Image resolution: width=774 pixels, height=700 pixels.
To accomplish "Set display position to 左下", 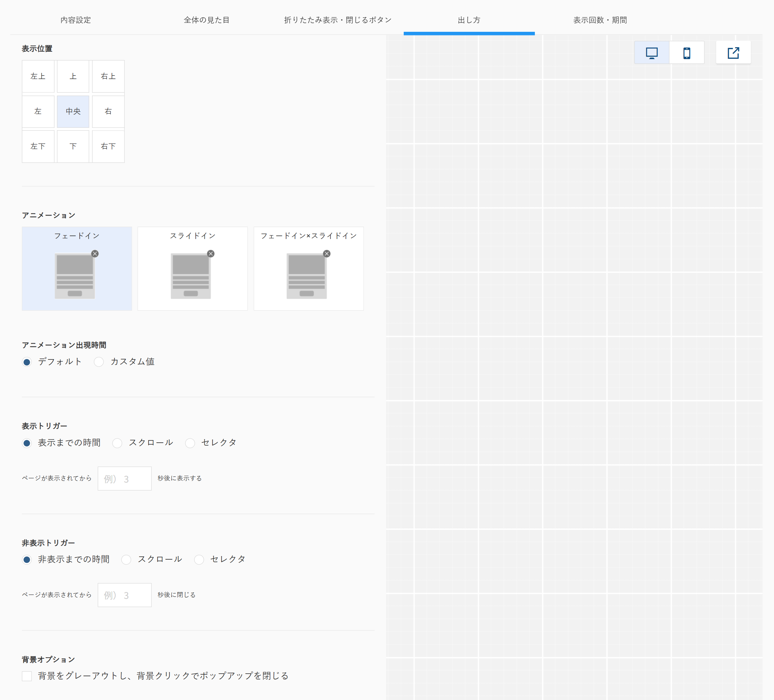I will pyautogui.click(x=38, y=146).
